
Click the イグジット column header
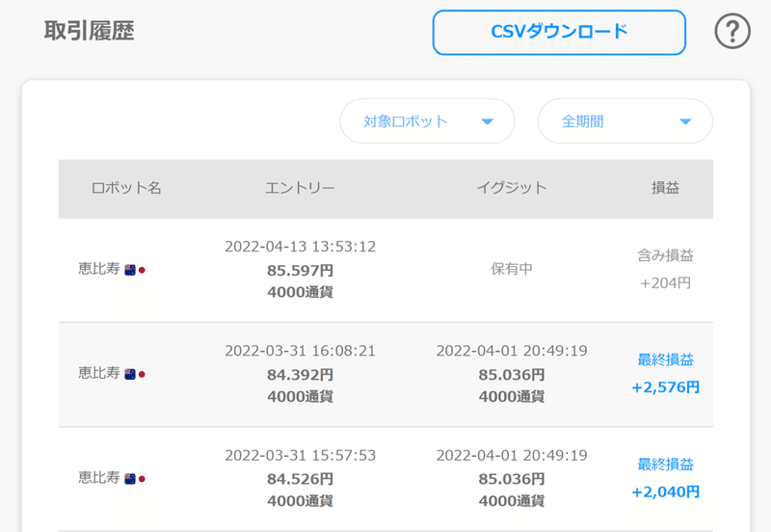(x=512, y=188)
